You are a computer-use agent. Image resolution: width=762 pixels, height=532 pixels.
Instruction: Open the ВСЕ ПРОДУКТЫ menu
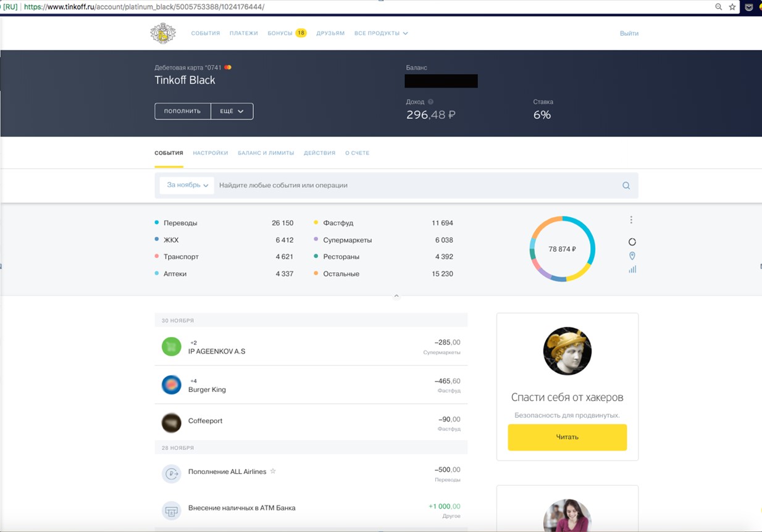click(x=381, y=33)
